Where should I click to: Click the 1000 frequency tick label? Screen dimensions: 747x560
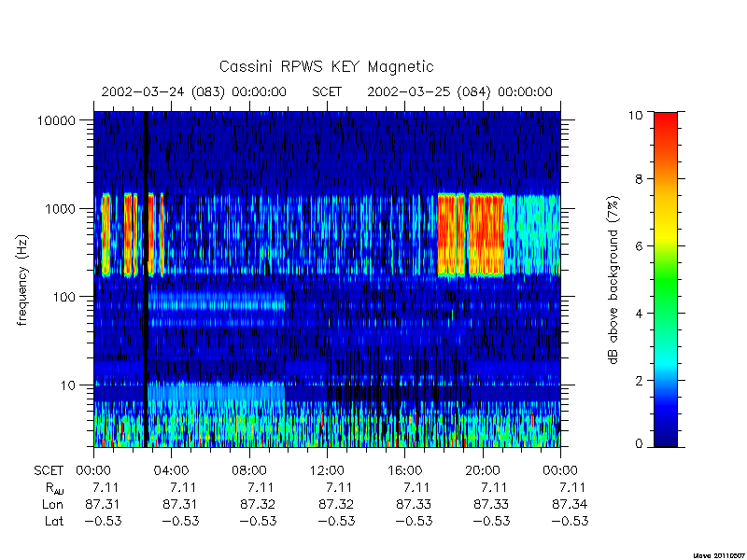(60, 209)
